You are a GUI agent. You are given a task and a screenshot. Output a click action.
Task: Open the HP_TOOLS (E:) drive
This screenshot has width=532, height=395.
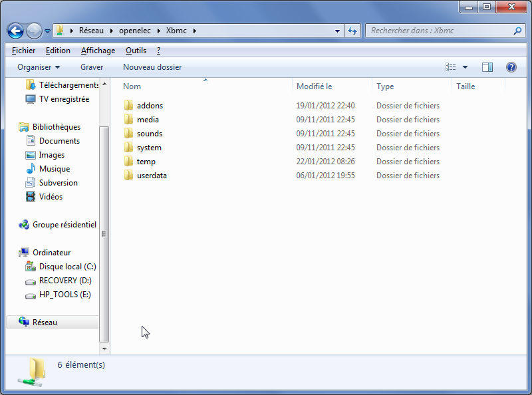pos(58,295)
